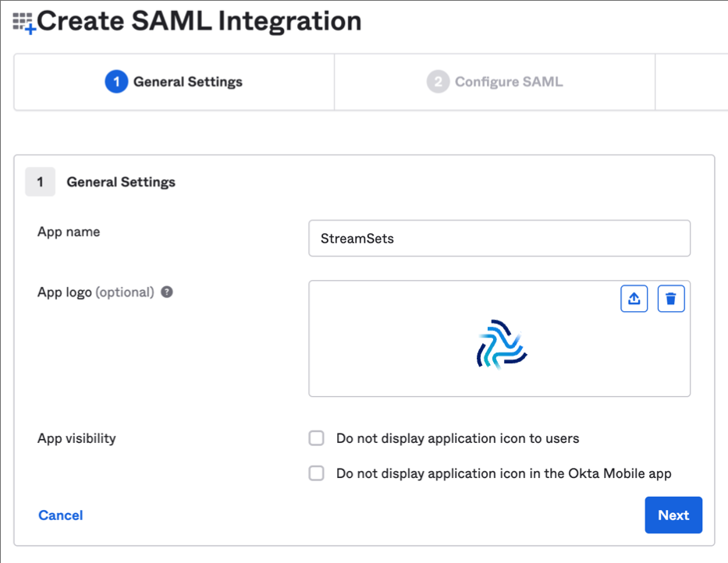The height and width of the screenshot is (563, 728).
Task: Check the Okta Mobile app visibility option
Action: 317,473
